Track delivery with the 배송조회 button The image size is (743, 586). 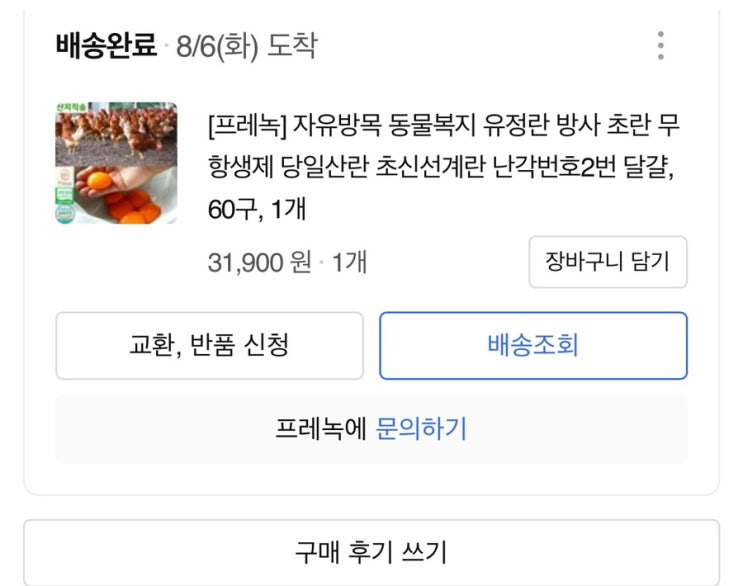point(533,346)
